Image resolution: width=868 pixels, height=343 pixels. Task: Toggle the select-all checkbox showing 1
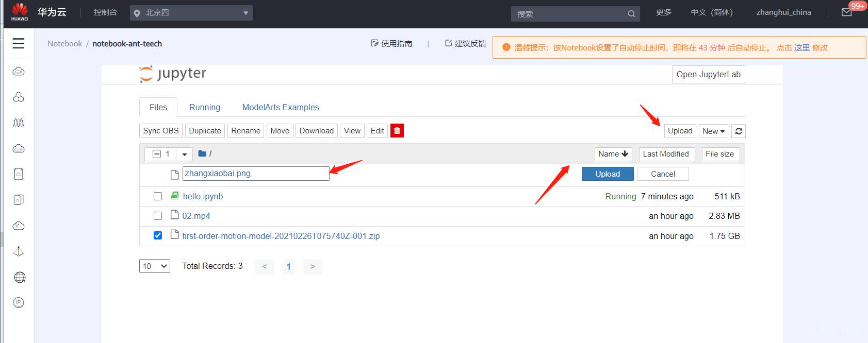tap(157, 154)
